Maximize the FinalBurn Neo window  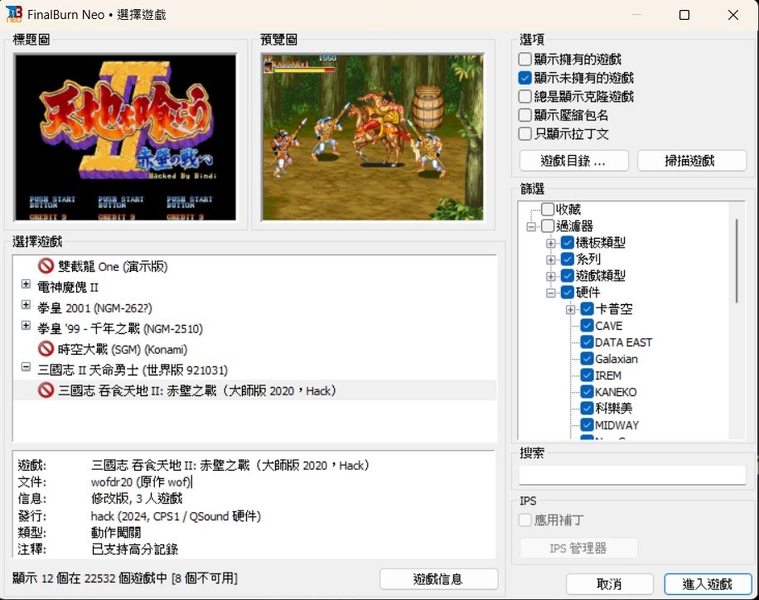pos(684,15)
